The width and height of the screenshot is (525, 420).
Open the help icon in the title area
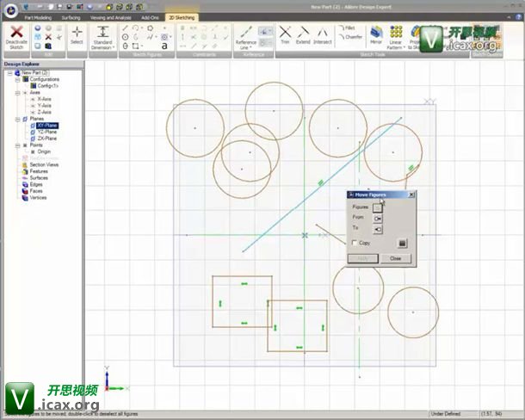coord(518,17)
